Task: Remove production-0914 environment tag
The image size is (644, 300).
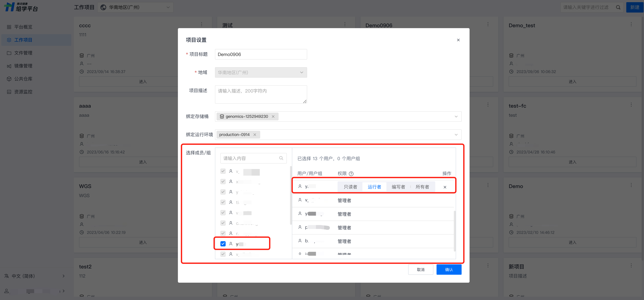Action: (x=255, y=134)
